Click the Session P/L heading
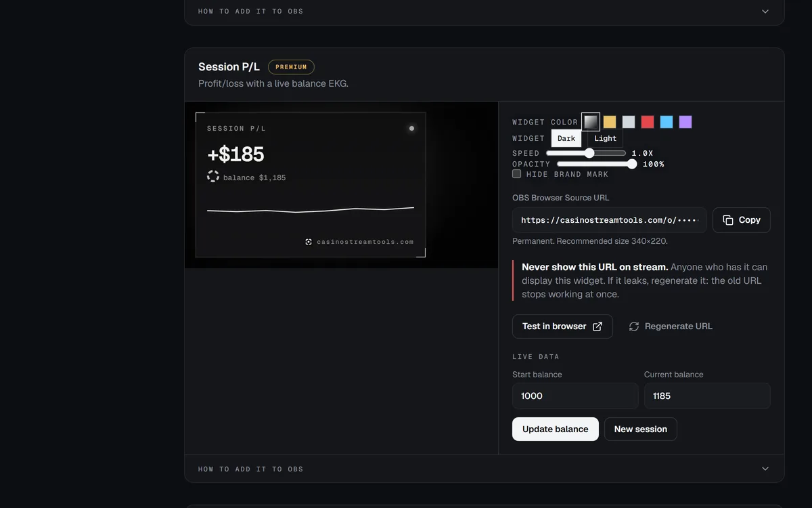Viewport: 812px width, 508px height. point(229,66)
